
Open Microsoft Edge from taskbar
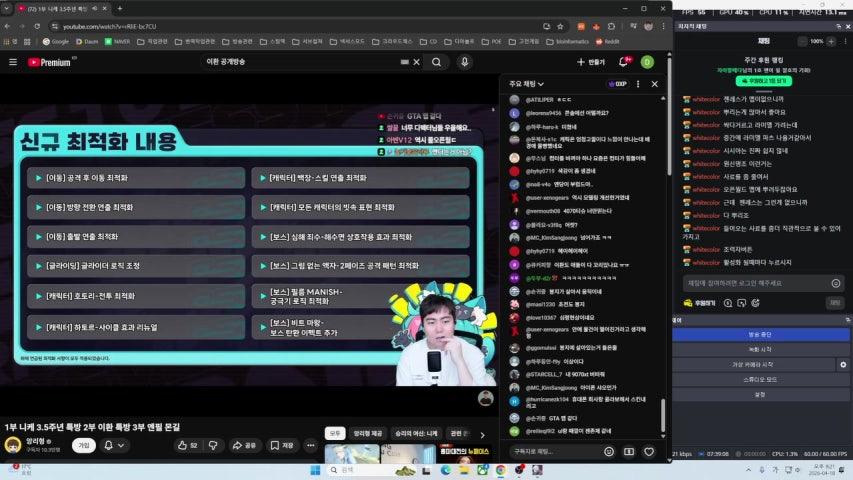coord(445,470)
